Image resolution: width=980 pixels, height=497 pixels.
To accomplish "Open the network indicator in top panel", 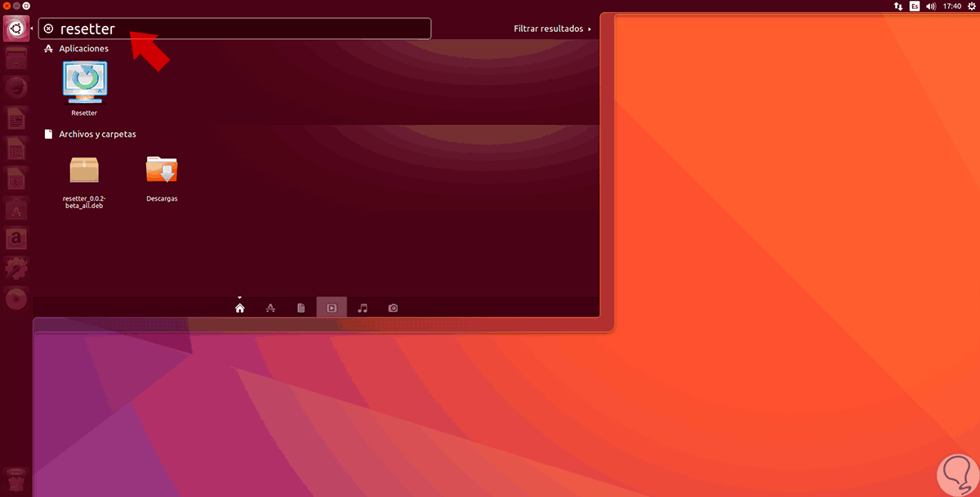I will click(x=899, y=6).
